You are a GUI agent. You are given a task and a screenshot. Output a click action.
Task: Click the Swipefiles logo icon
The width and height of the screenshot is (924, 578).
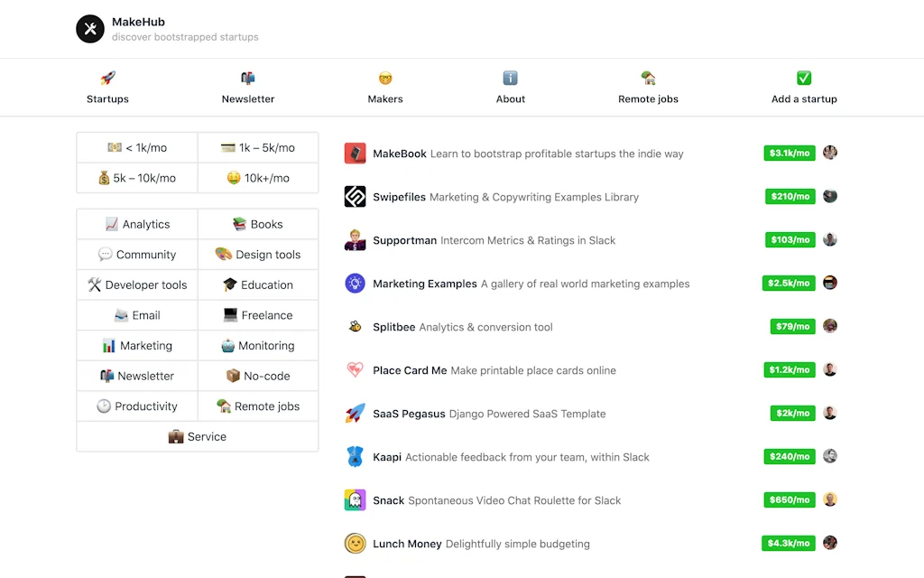pyautogui.click(x=355, y=197)
